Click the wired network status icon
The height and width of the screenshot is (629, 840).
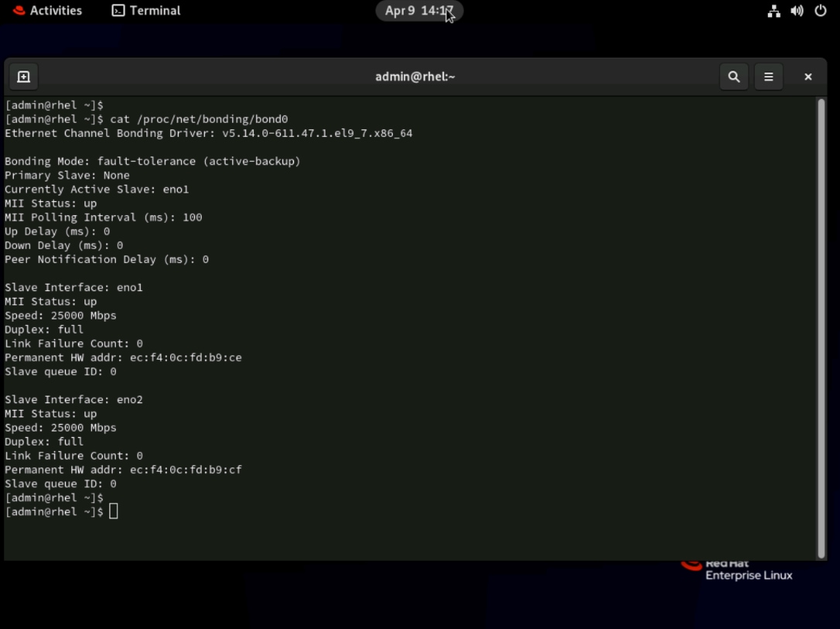[x=773, y=11]
